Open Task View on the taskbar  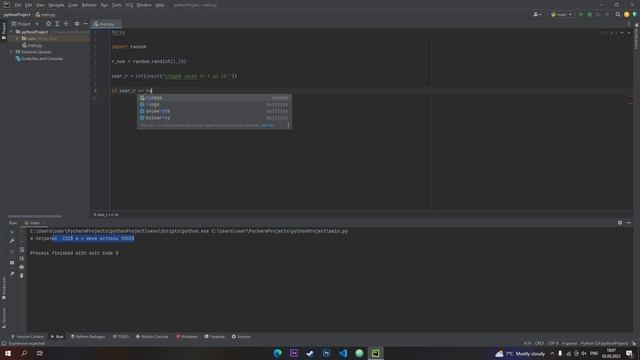(40, 353)
